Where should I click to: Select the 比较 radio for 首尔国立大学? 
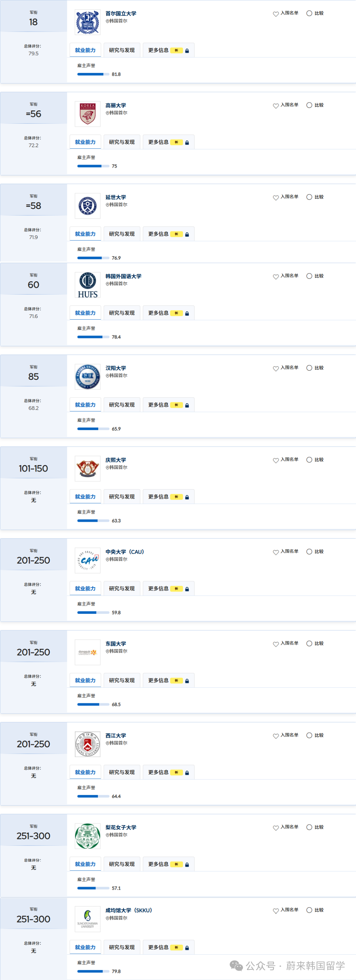click(309, 13)
